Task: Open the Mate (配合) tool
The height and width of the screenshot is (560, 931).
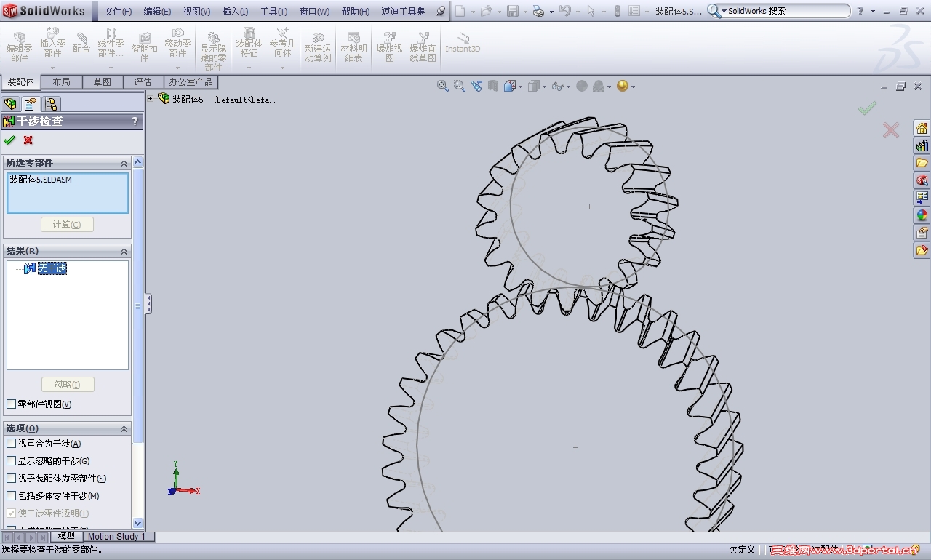Action: pyautogui.click(x=81, y=44)
